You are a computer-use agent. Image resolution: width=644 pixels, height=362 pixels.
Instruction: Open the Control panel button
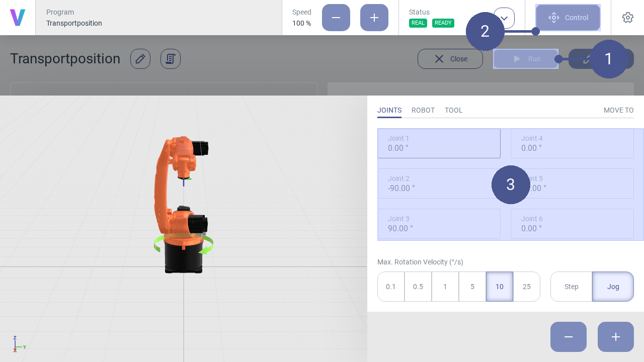click(x=568, y=18)
